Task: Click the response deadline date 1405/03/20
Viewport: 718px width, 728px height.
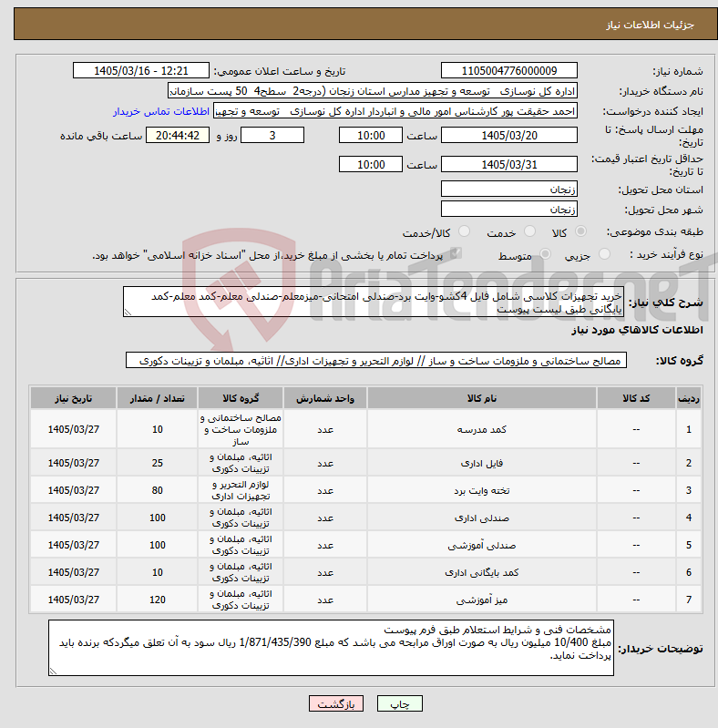Action: [x=509, y=135]
